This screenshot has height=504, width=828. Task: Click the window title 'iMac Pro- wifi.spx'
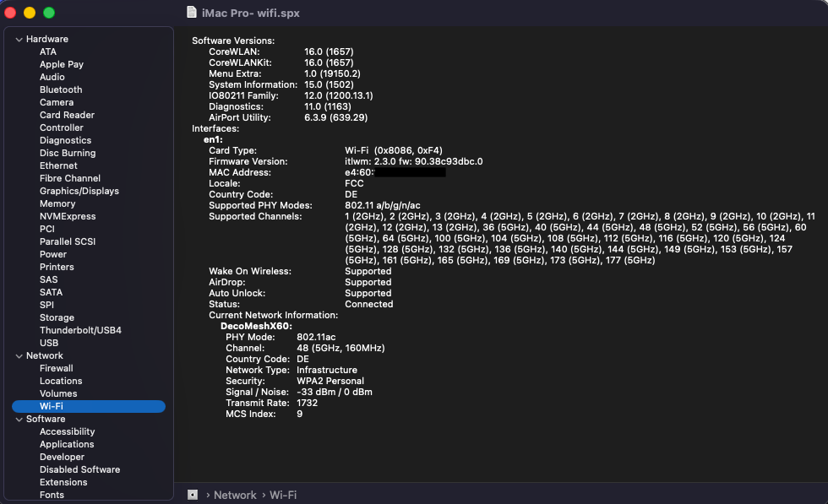coord(250,14)
